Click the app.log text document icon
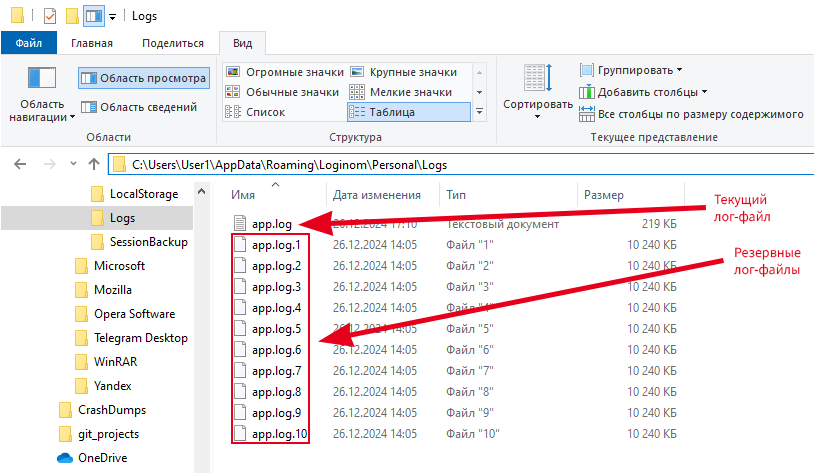814x473 pixels. [240, 223]
